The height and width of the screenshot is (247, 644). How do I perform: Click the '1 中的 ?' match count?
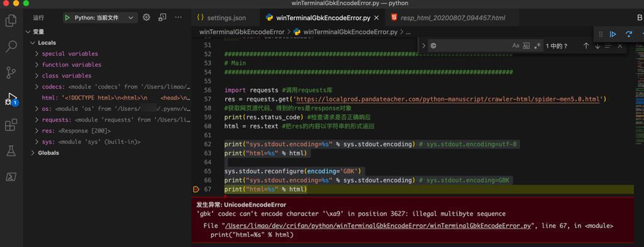coord(557,46)
